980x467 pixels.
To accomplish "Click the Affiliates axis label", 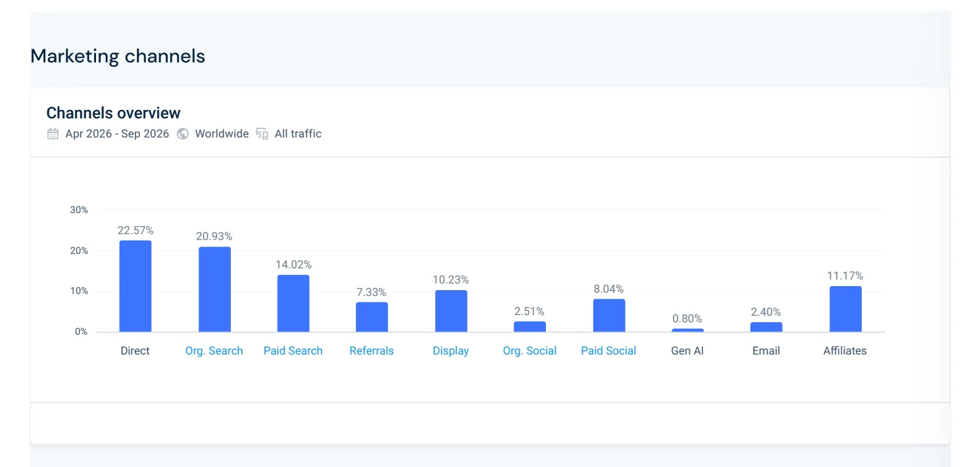I will (x=845, y=351).
